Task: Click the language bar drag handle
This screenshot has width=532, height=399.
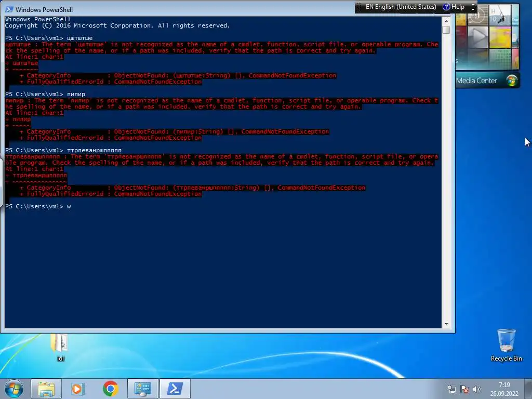Action: pyautogui.click(x=359, y=7)
